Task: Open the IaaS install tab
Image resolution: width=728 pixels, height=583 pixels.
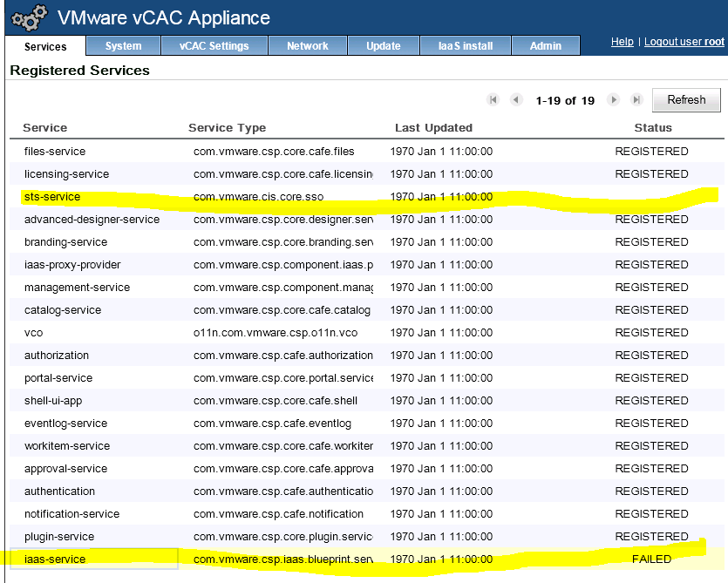Action: pyautogui.click(x=466, y=46)
